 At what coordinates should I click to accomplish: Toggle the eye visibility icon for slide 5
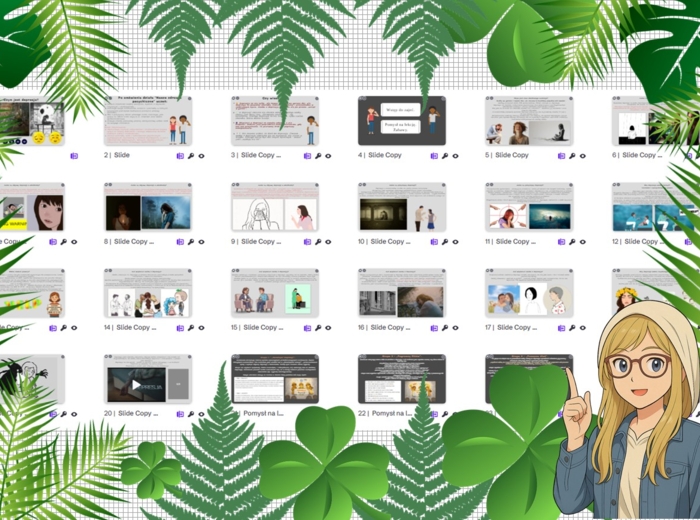pos(583,156)
